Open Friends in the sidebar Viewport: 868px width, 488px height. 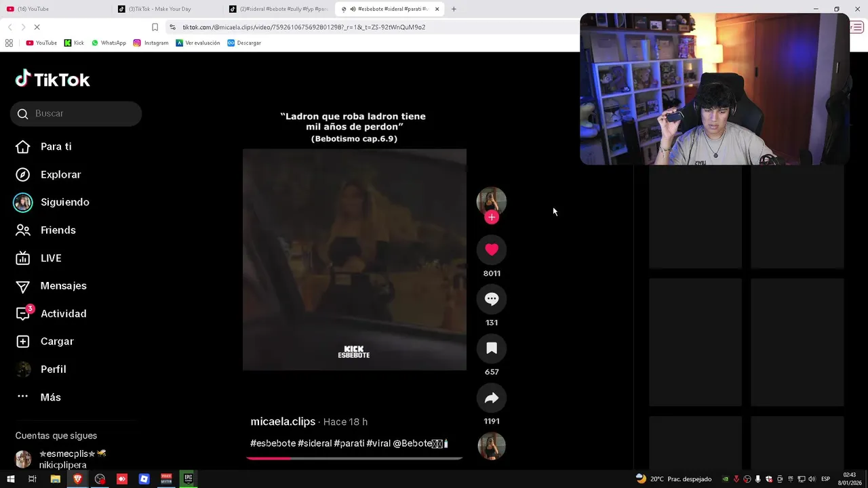pyautogui.click(x=58, y=230)
